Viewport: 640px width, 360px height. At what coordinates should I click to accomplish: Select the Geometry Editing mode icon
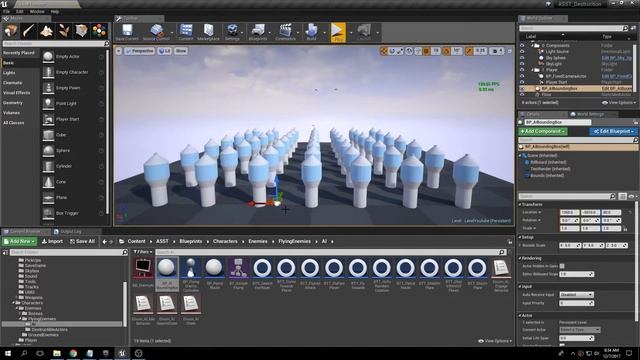tap(81, 31)
